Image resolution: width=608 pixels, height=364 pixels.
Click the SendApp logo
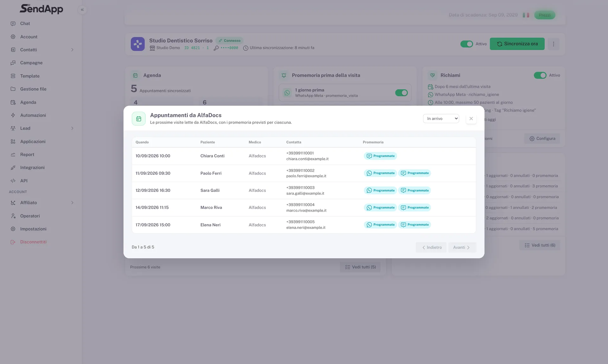click(41, 9)
